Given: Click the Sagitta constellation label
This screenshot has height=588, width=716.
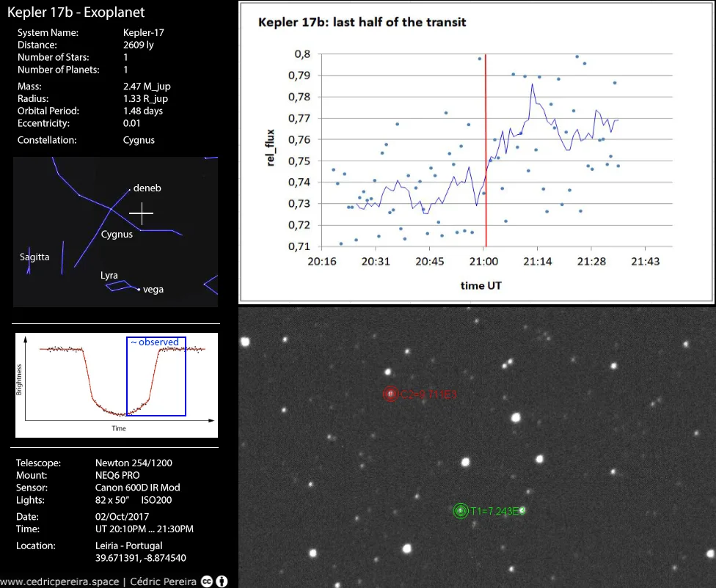Looking at the screenshot, I should pos(34,257).
